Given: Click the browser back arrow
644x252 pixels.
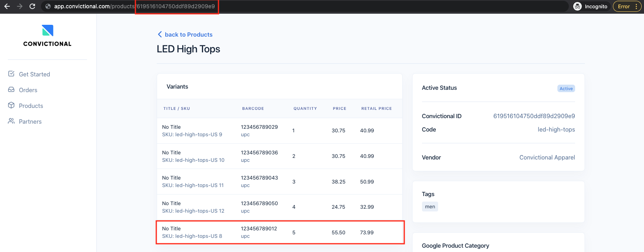Looking at the screenshot, I should (7, 6).
